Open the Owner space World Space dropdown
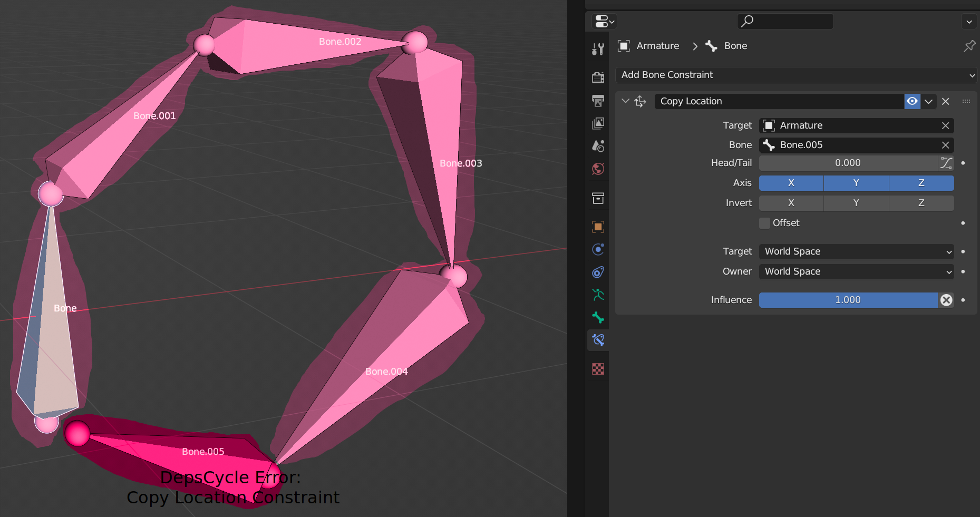The image size is (980, 517). [857, 271]
